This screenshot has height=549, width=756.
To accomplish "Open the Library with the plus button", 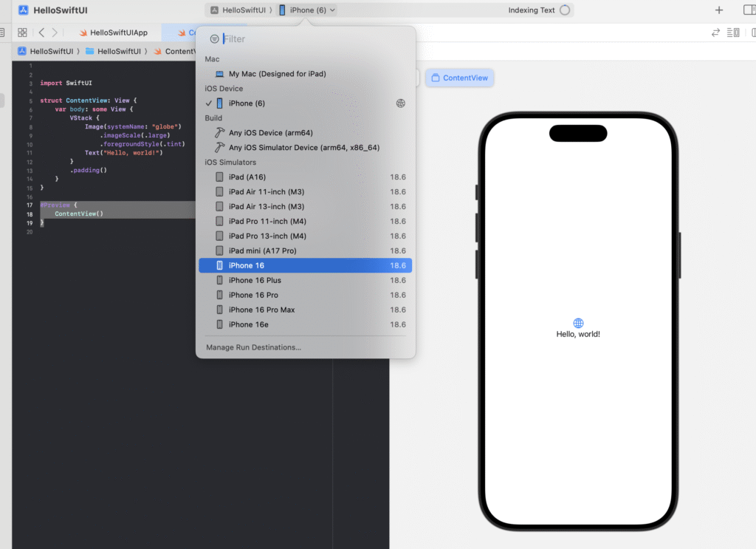I will 719,10.
